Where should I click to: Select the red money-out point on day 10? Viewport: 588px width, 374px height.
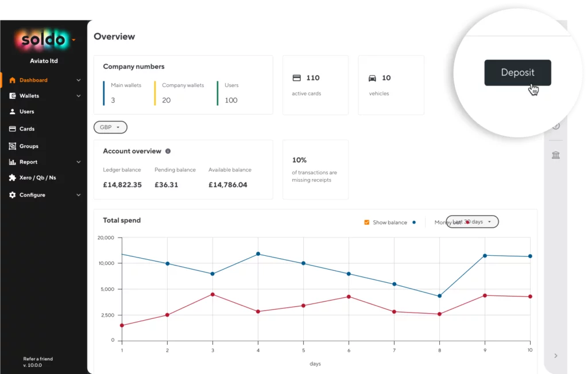(x=530, y=297)
